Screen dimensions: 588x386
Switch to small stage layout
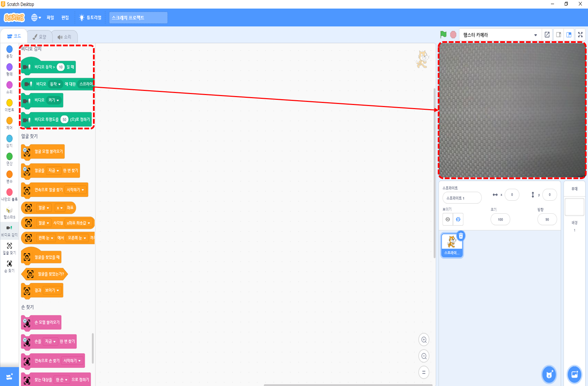(558, 35)
